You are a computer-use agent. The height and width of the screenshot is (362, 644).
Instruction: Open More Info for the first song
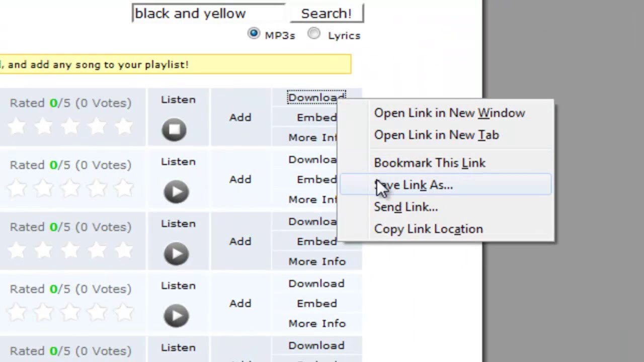point(312,137)
